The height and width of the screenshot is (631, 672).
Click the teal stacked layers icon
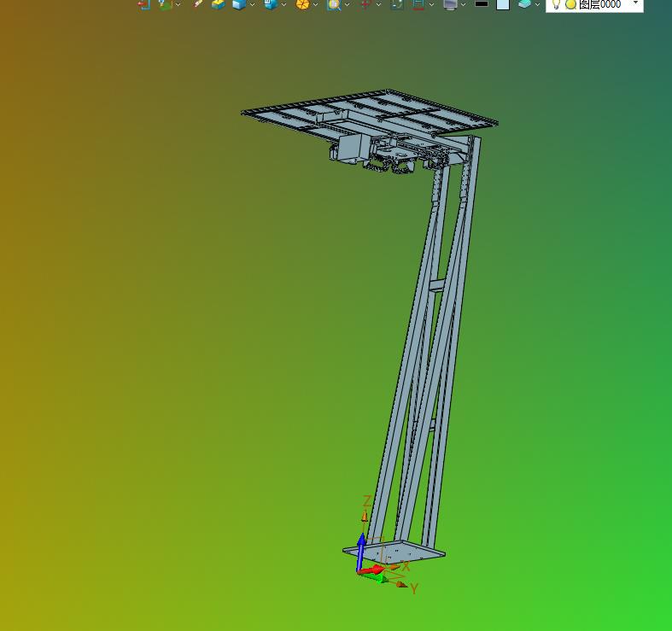pyautogui.click(x=524, y=4)
